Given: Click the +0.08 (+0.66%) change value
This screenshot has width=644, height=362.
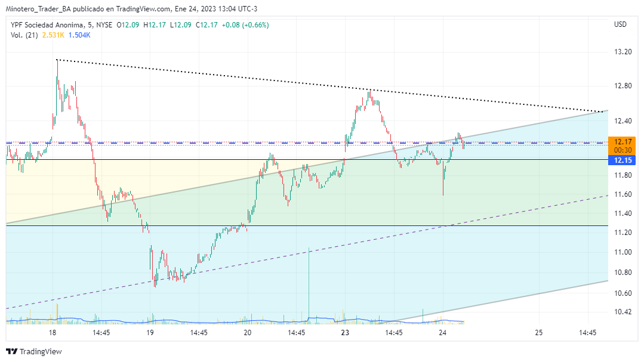Looking at the screenshot, I should [245, 25].
